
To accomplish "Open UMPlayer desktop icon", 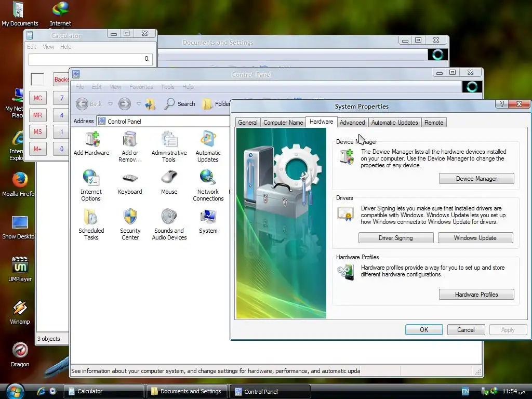I will (x=20, y=270).
